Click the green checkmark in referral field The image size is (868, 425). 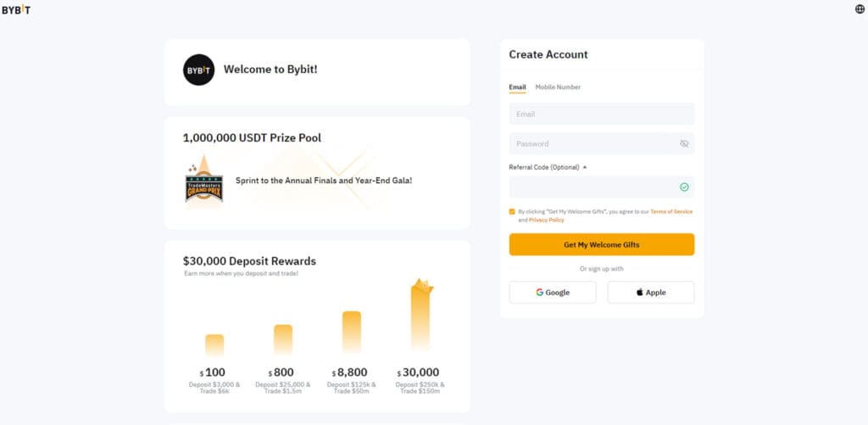click(x=684, y=187)
